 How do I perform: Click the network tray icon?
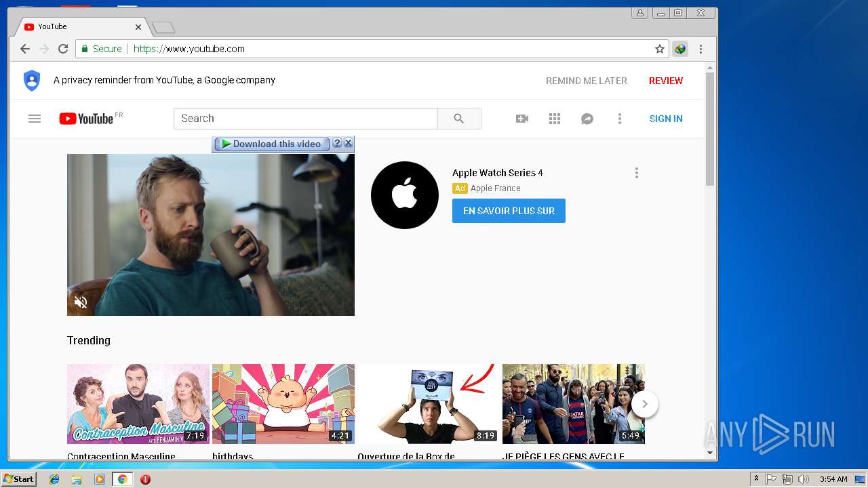(x=787, y=479)
